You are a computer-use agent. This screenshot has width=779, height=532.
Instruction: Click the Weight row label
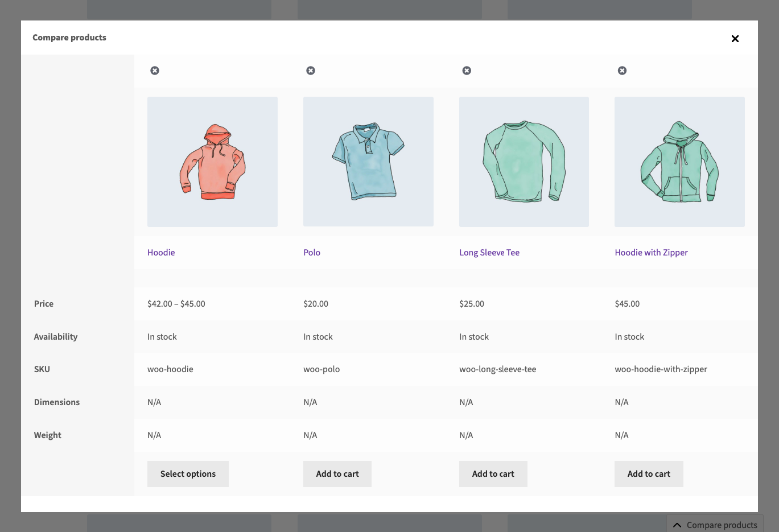tap(47, 435)
